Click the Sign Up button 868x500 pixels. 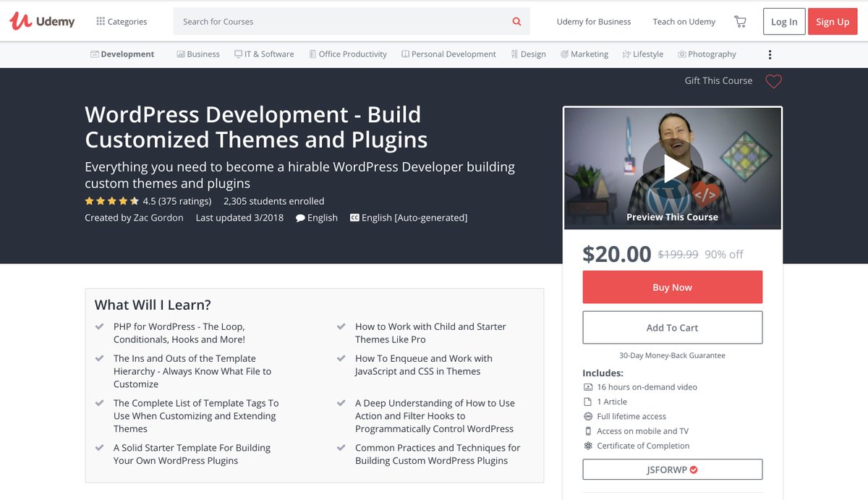coord(833,22)
